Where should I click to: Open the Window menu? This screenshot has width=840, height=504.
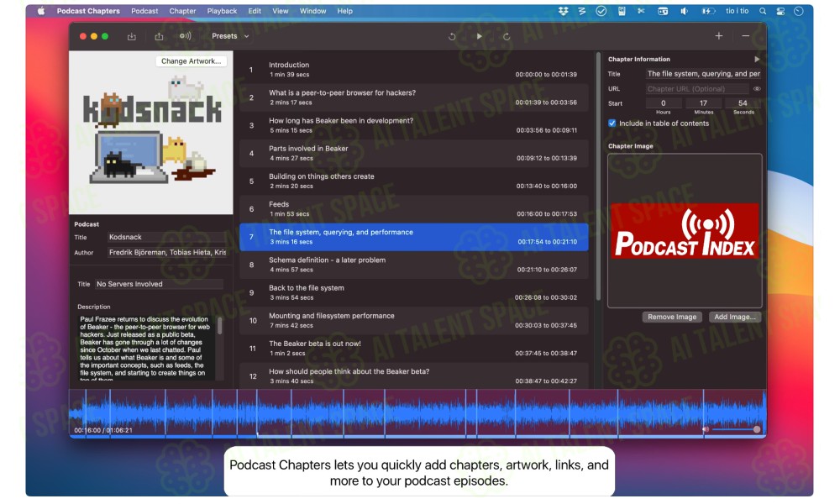(312, 11)
